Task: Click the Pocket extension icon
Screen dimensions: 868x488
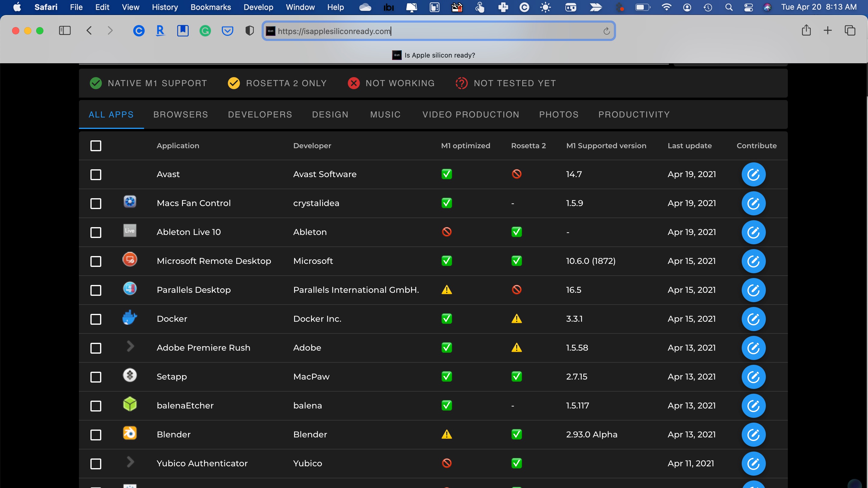Action: click(228, 31)
